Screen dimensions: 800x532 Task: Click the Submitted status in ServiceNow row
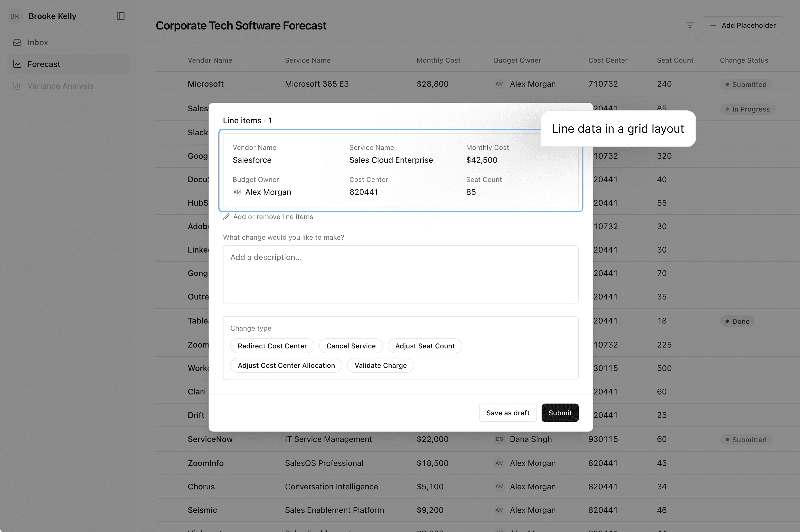click(746, 440)
